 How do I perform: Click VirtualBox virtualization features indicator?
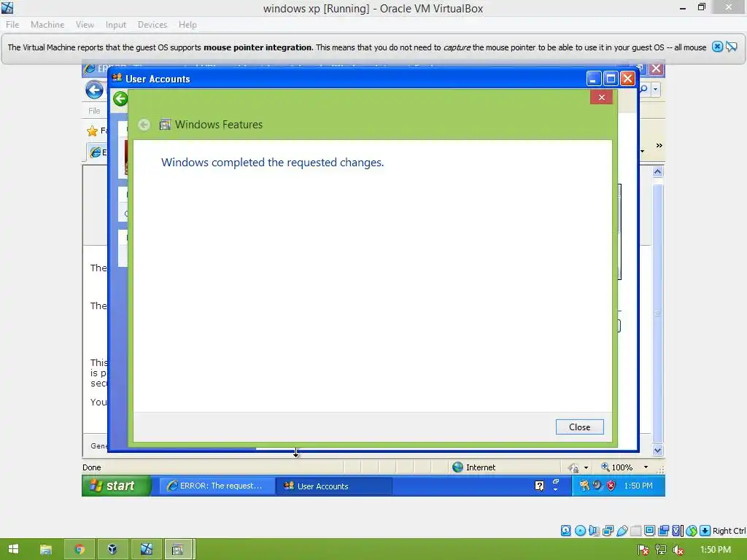coord(678,531)
